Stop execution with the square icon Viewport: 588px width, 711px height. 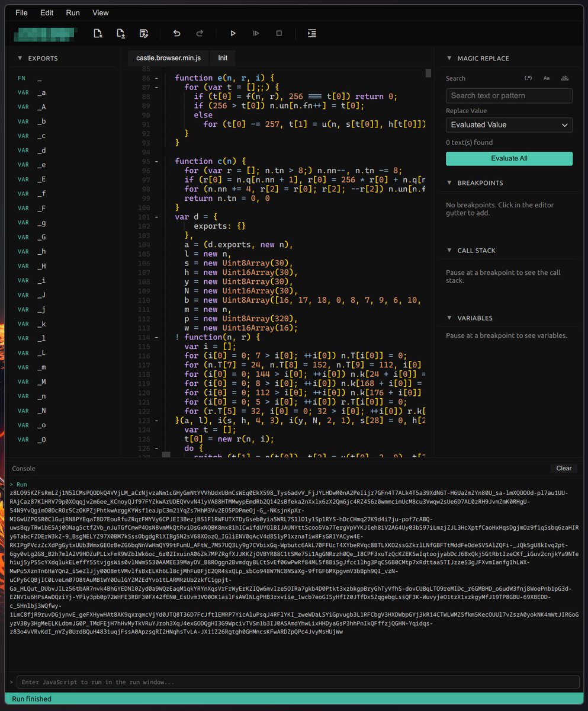click(x=279, y=33)
